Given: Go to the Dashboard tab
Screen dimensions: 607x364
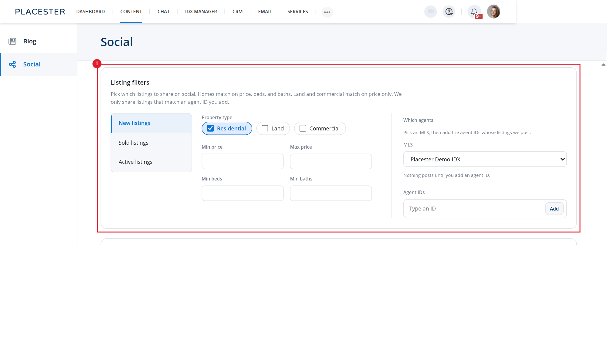Looking at the screenshot, I should [90, 12].
